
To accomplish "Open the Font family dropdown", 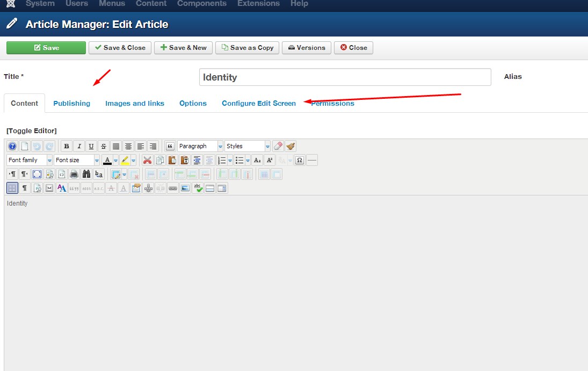I will click(x=28, y=159).
